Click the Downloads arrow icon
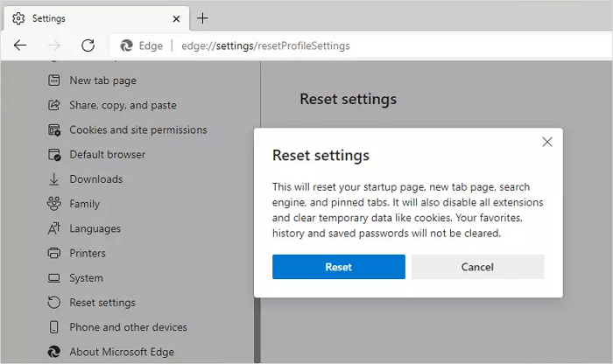 click(x=53, y=179)
